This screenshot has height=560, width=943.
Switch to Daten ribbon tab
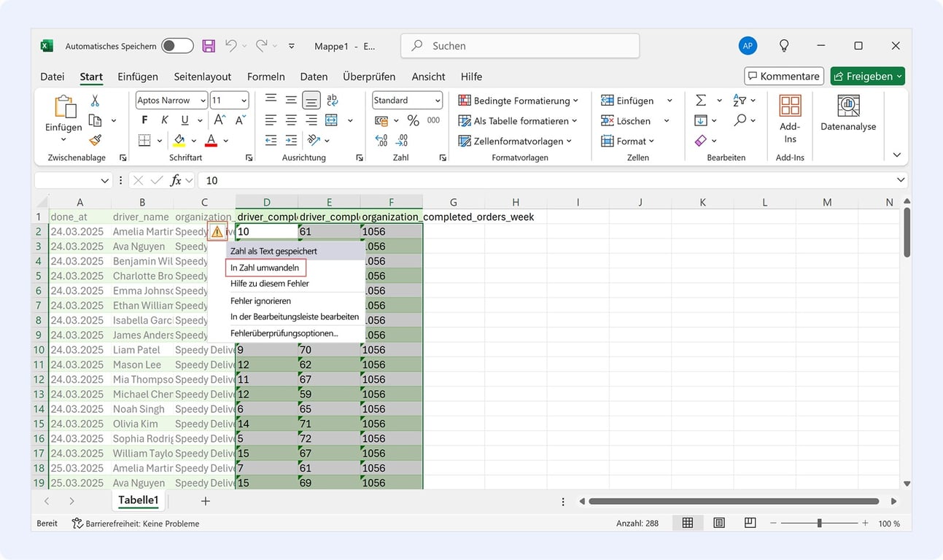click(x=314, y=77)
